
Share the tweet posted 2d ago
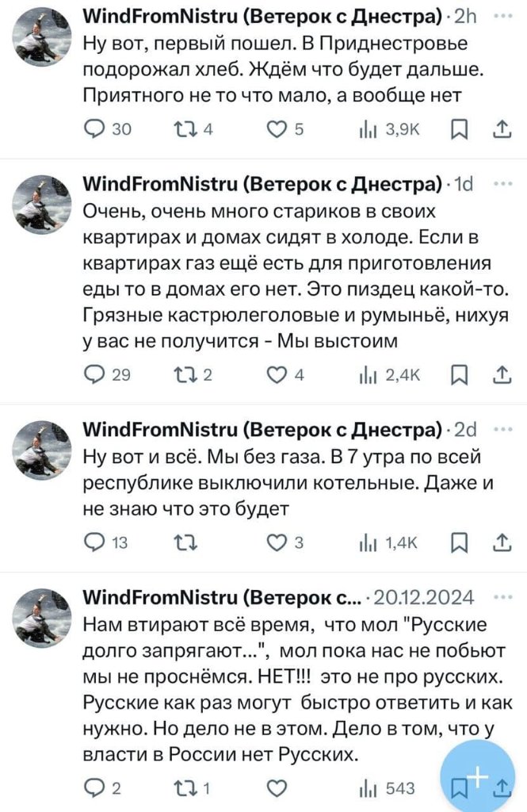tap(502, 542)
